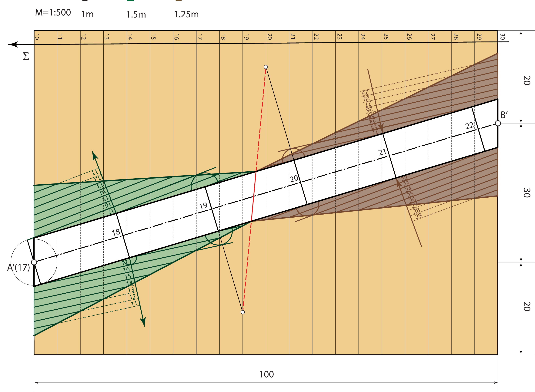Click the upper white circle above red dashed line
The width and height of the screenshot is (535, 392).
(266, 67)
